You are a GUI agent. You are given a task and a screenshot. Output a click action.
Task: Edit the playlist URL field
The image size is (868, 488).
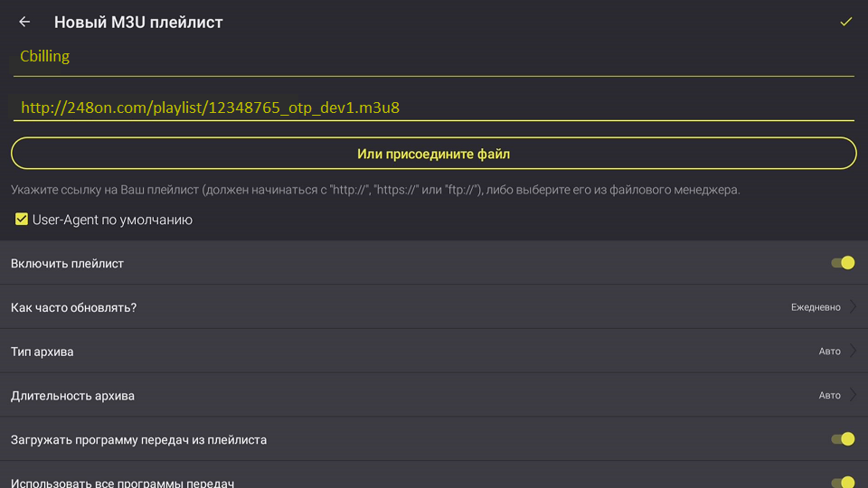[433, 108]
